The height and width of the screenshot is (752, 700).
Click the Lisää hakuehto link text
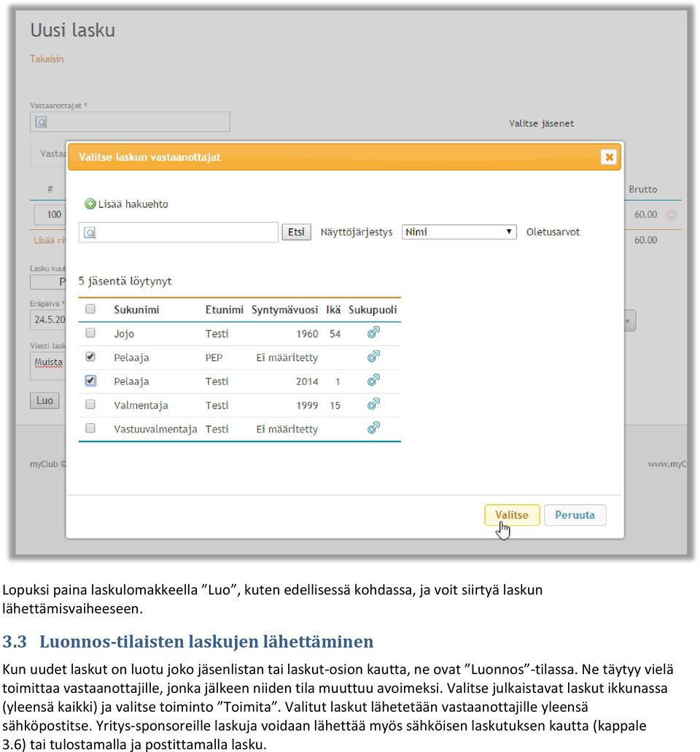[133, 204]
